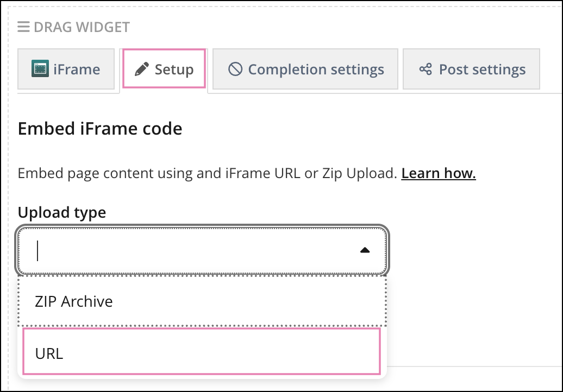This screenshot has height=392, width=563.
Task: Open the Post settings tab
Action: tap(471, 69)
